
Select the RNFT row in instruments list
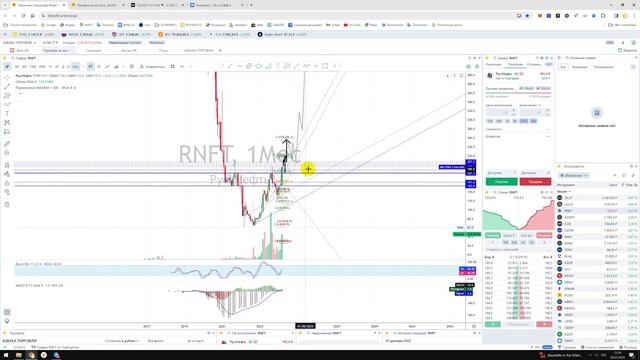click(597, 211)
